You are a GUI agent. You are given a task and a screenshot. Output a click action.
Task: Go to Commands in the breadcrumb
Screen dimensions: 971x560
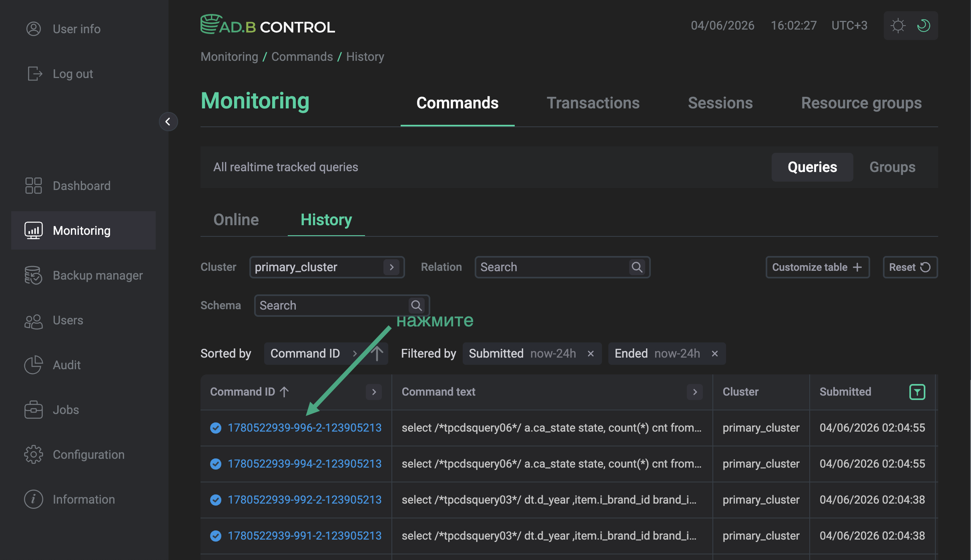tap(302, 57)
